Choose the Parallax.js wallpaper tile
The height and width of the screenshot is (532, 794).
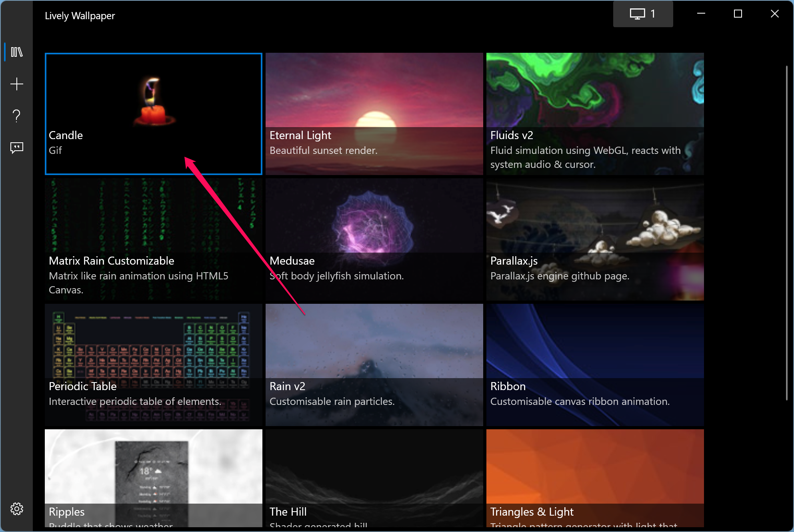[x=595, y=239]
